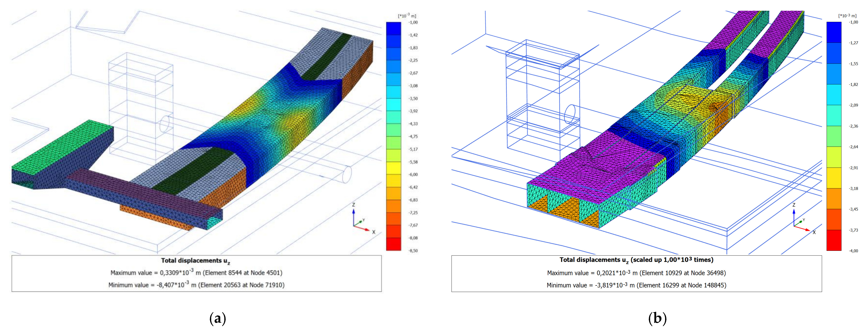The image size is (868, 334).
Task: Click the red swatch in plot (a) legend
Action: (394, 244)
